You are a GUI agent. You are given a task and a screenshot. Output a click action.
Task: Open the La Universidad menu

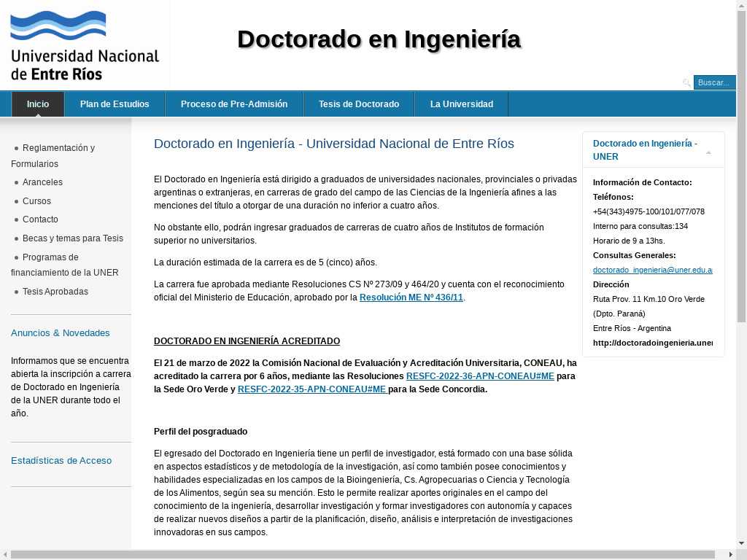pyautogui.click(x=462, y=104)
